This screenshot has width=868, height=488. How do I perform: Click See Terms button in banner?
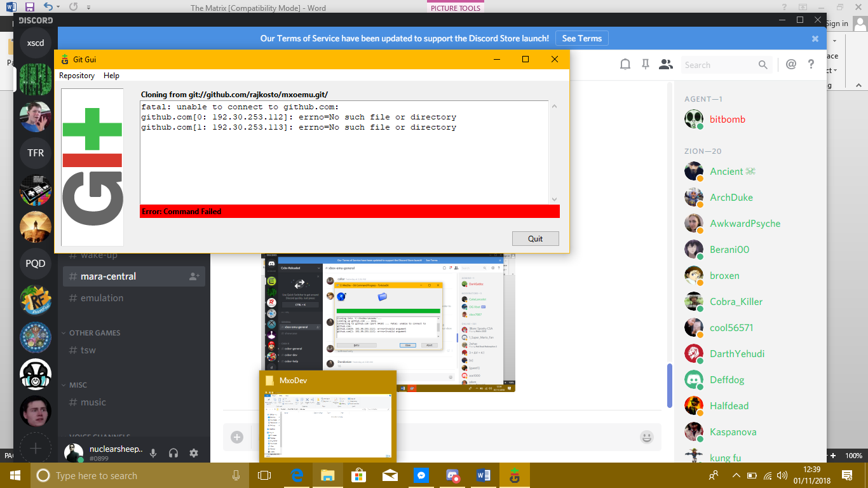coord(581,38)
